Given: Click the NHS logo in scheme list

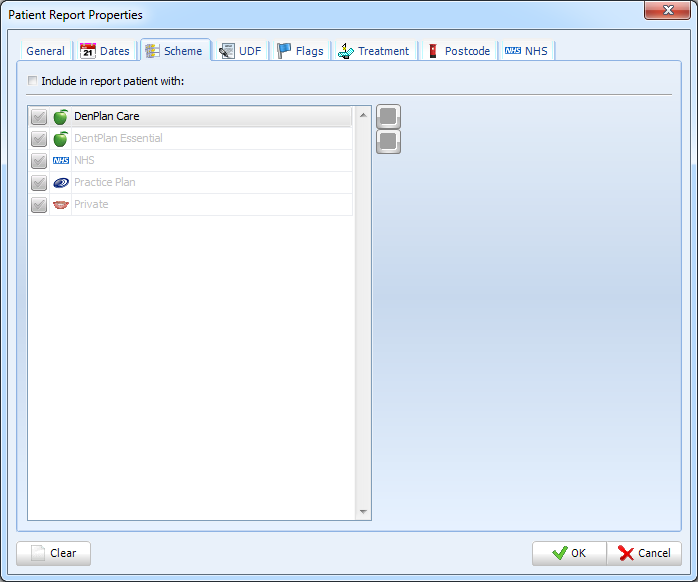Looking at the screenshot, I should tap(61, 160).
